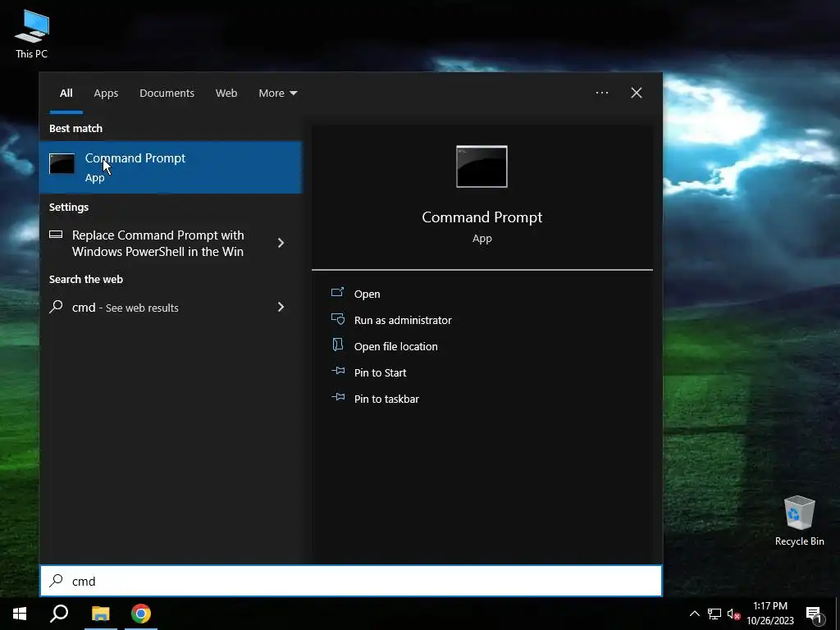
Task: Click Pin to taskbar pin icon
Action: pyautogui.click(x=337, y=397)
